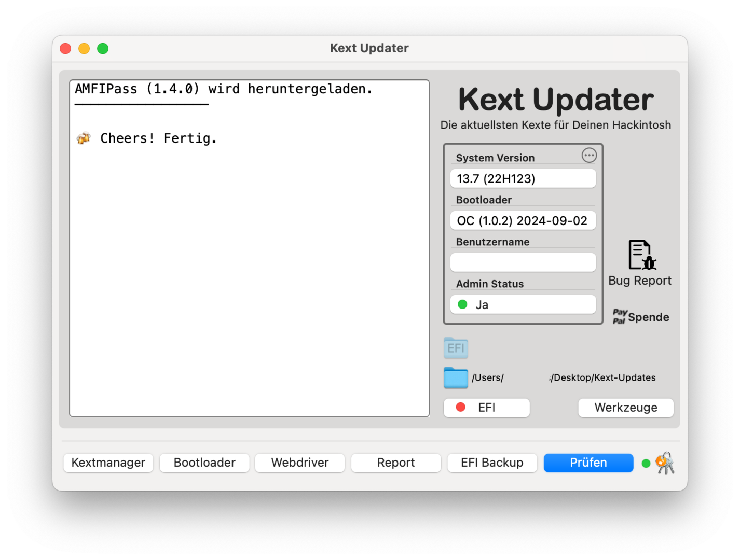
Task: Click the EFI folder icon
Action: [x=456, y=347]
